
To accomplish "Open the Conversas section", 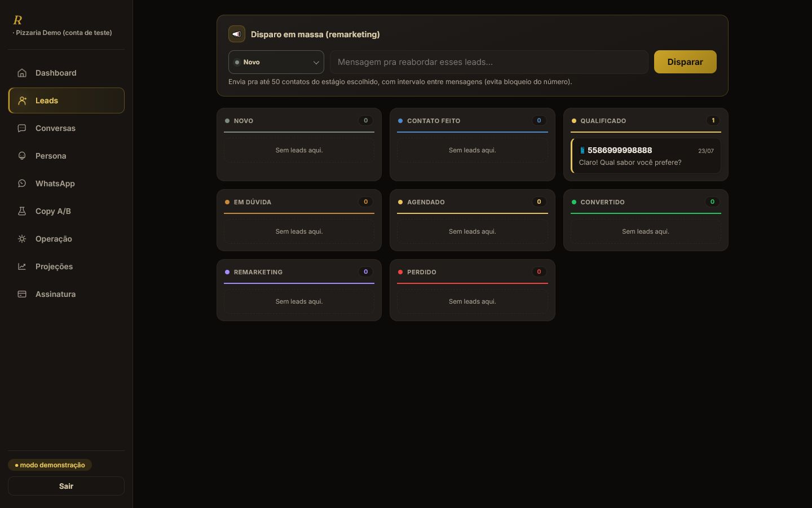I will [x=67, y=128].
